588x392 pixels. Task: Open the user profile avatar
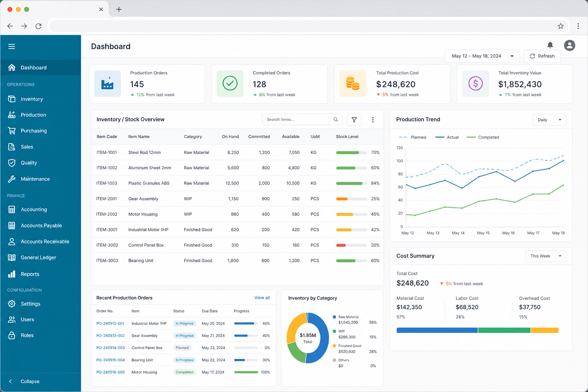(x=570, y=46)
